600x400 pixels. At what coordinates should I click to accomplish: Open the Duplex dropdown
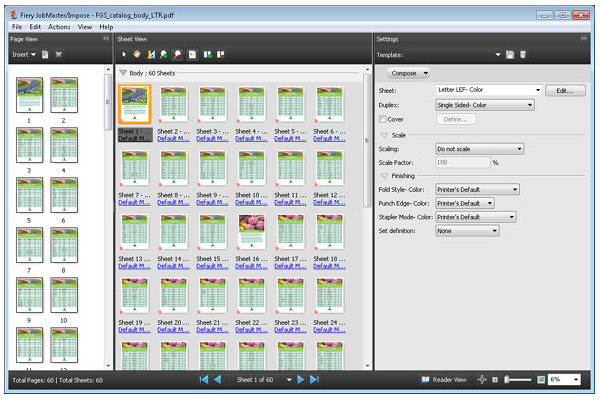pyautogui.click(x=484, y=105)
